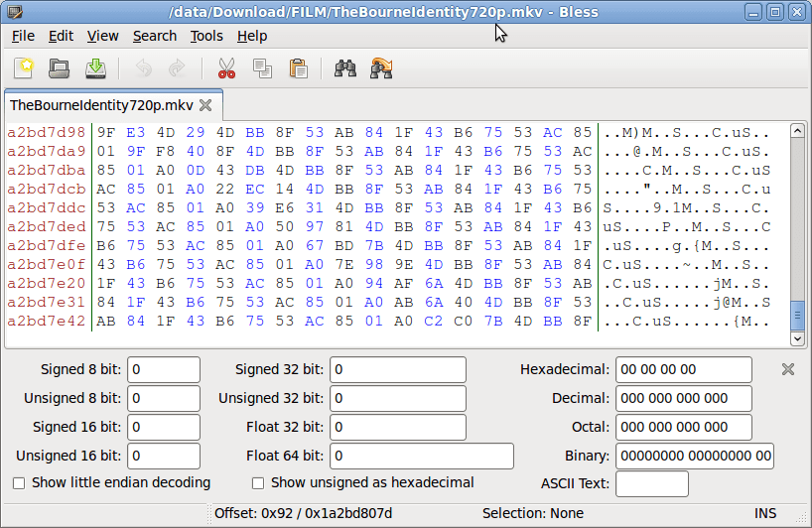The height and width of the screenshot is (528, 812).
Task: Click the Hexadecimal value input field
Action: point(683,370)
